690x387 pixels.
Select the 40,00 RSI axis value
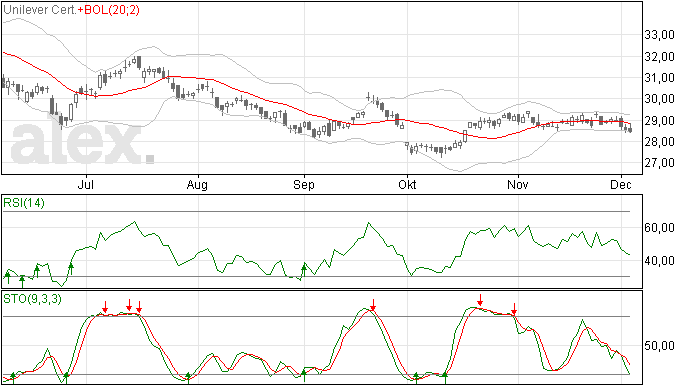tap(660, 261)
